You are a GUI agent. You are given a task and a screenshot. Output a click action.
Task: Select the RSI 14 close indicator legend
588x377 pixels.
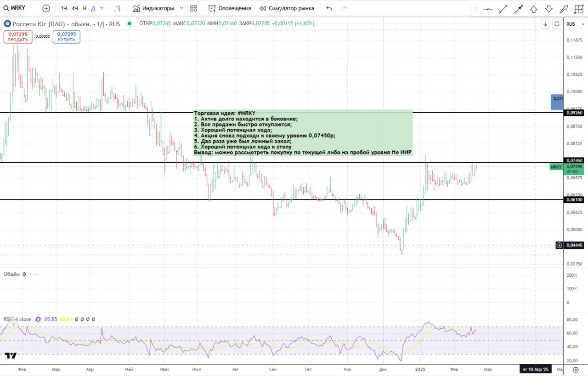[17, 319]
